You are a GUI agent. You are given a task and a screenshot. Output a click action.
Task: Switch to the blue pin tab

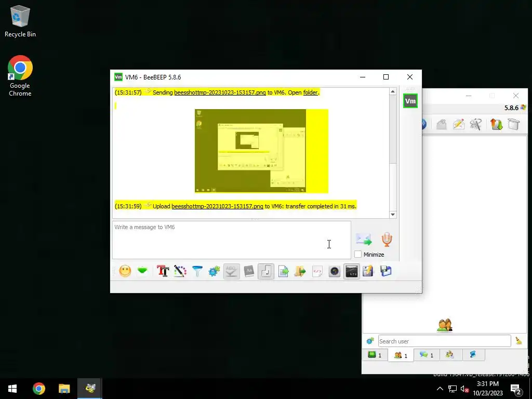pos(473,355)
